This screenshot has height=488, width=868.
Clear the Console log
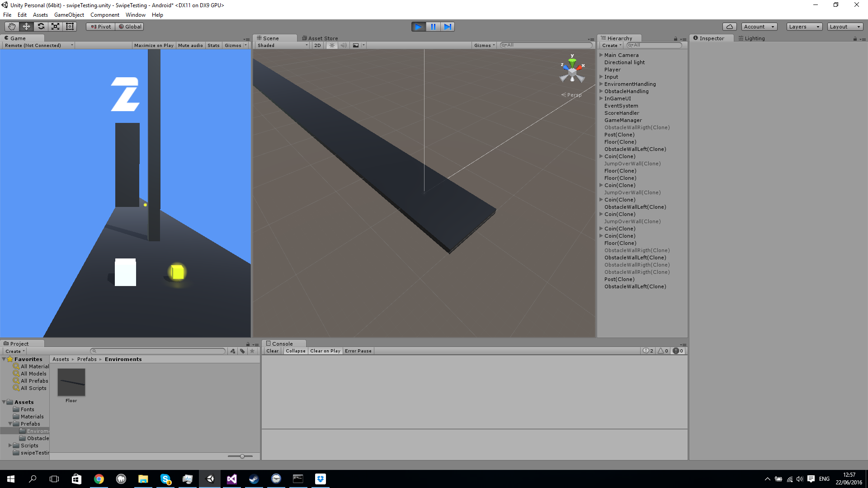point(273,351)
